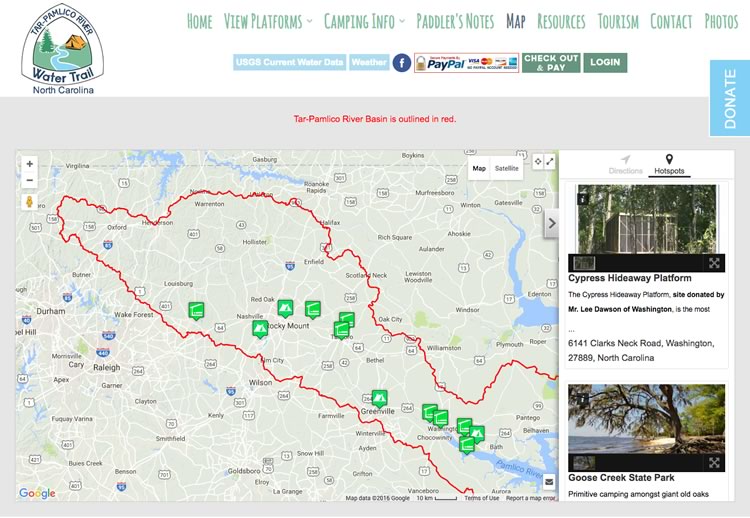Click the map locate-me crosshair icon
Viewport: 750px width, 518px height.
538,162
